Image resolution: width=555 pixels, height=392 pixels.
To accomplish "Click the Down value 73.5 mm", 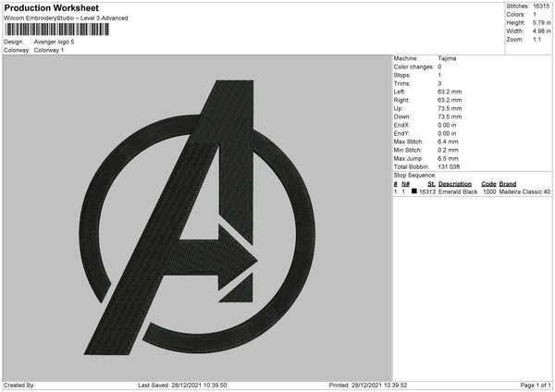I will [450, 116].
